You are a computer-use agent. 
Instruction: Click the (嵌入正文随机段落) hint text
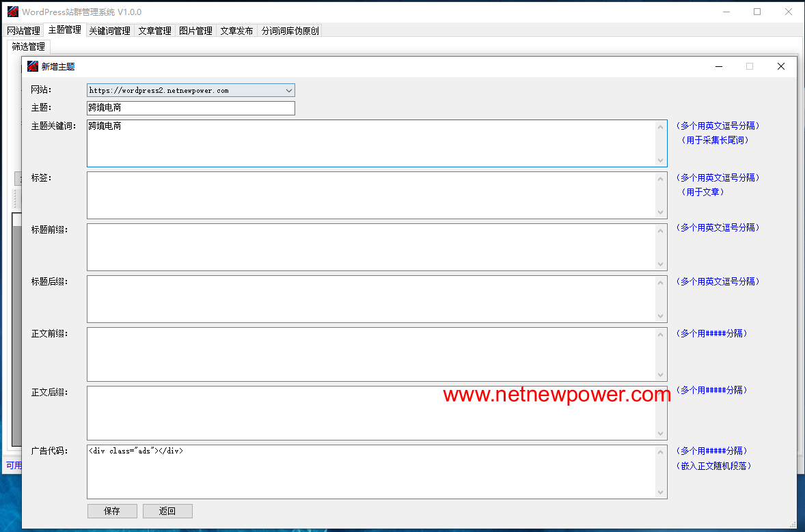tap(713, 466)
